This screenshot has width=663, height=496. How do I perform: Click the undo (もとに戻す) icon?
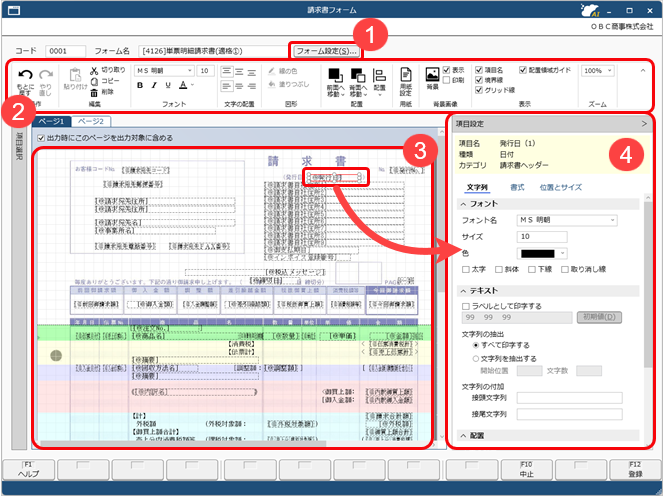25,75
